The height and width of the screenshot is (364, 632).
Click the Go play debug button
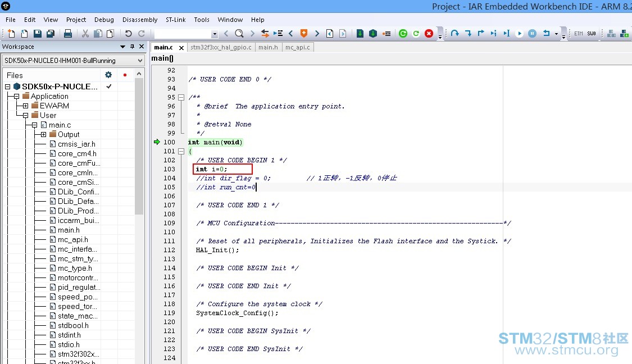[x=520, y=34]
